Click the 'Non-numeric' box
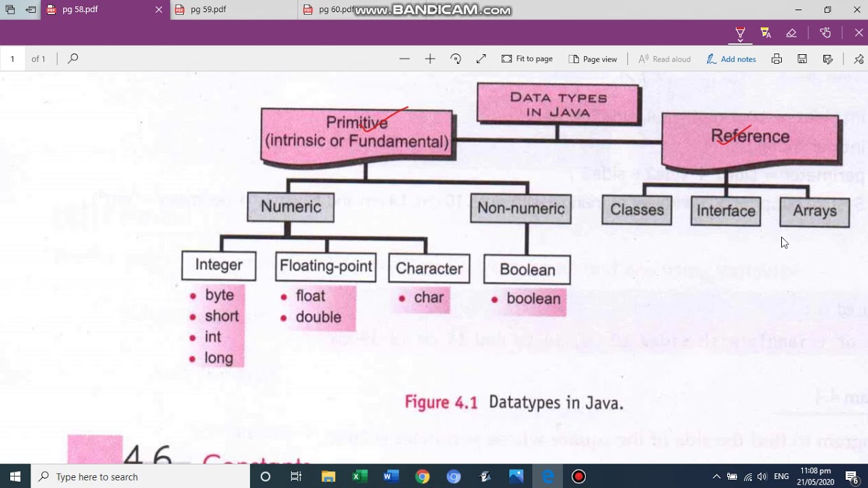The image size is (868, 488). point(521,209)
